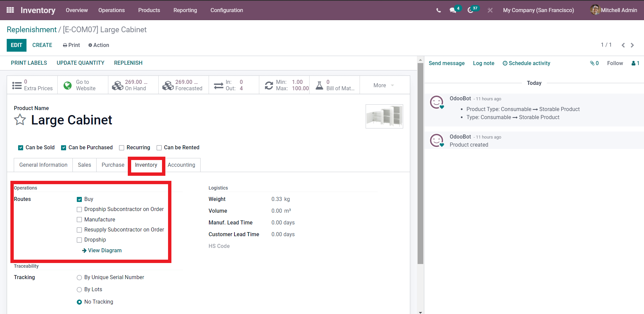Click the EDIT button
The width and height of the screenshot is (644, 314).
(x=16, y=45)
